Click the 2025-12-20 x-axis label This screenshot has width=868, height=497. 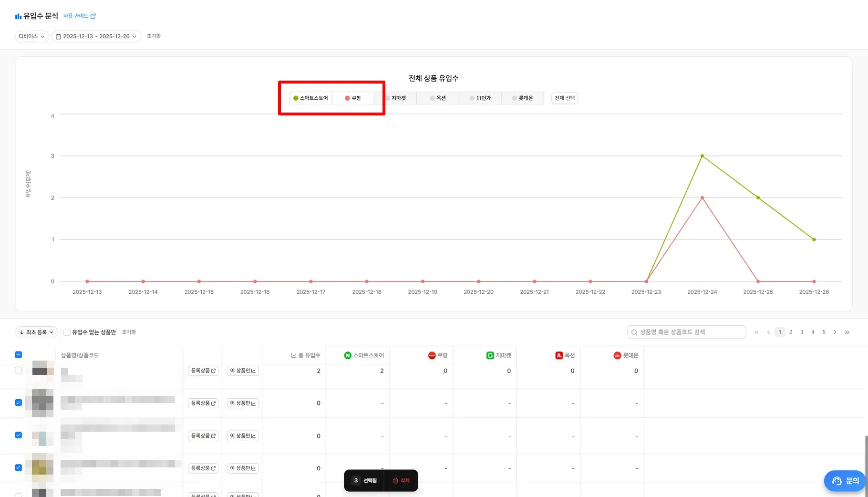[478, 292]
